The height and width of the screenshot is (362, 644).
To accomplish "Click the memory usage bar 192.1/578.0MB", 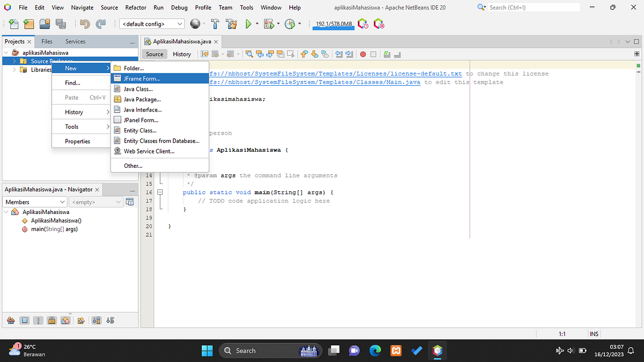I will pyautogui.click(x=333, y=25).
